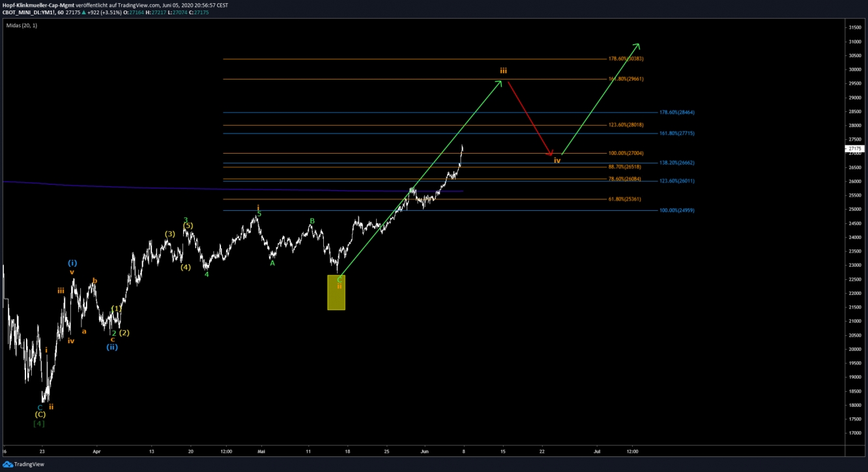Select the yellow target rectangle on chart
Viewport: 868px width, 472px height.
click(336, 292)
